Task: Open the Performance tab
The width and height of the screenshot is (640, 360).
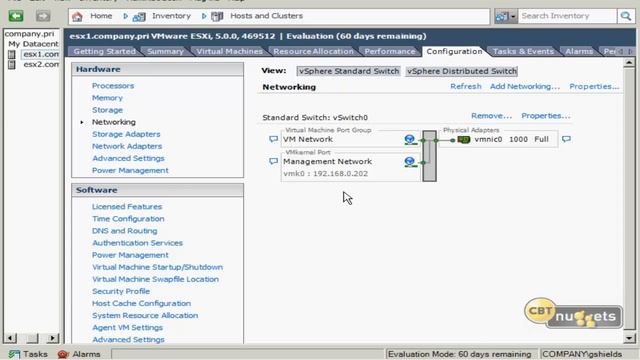Action: 389,51
